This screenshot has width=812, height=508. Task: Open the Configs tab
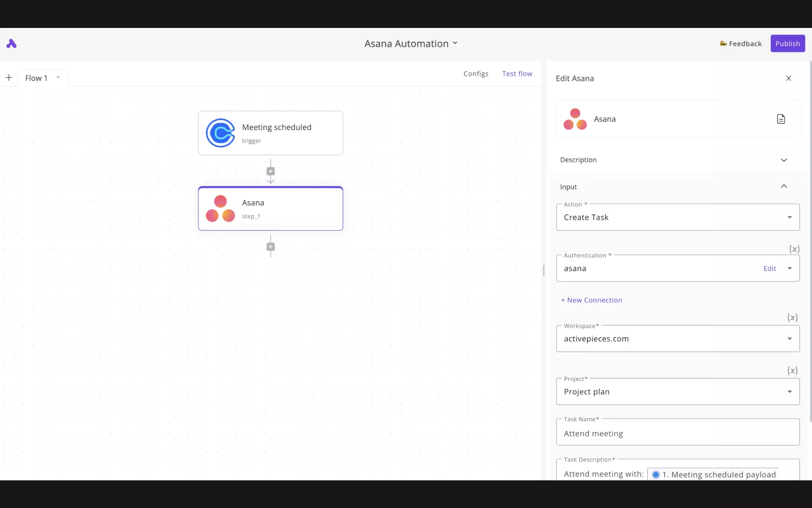[476, 74]
